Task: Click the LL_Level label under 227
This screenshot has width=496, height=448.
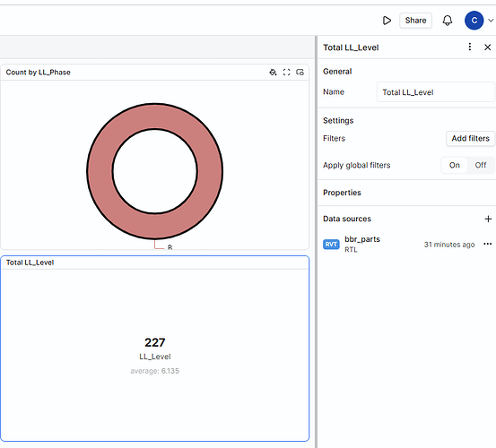Action: (x=154, y=357)
